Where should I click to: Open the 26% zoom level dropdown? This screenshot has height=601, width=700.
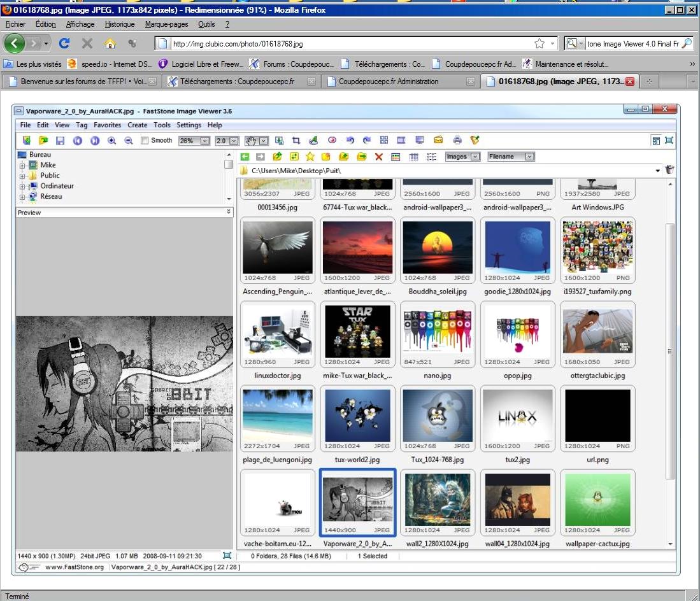[x=205, y=141]
